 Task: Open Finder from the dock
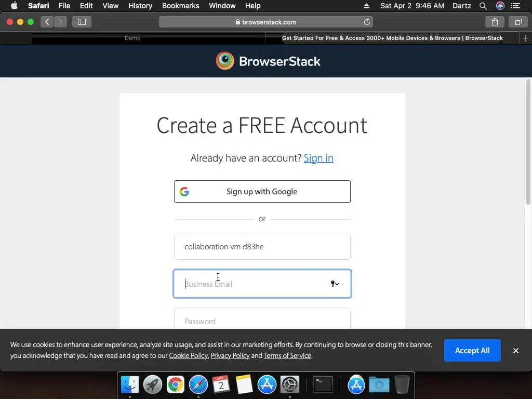130,385
